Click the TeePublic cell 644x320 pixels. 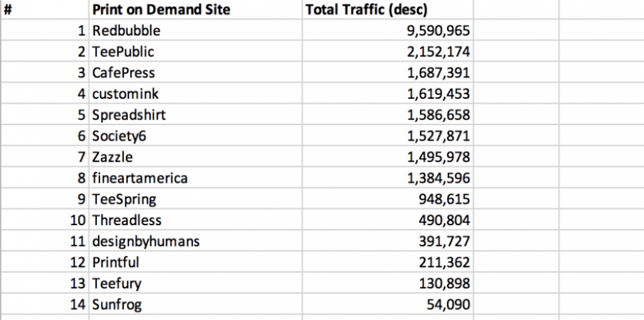pyautogui.click(x=196, y=52)
